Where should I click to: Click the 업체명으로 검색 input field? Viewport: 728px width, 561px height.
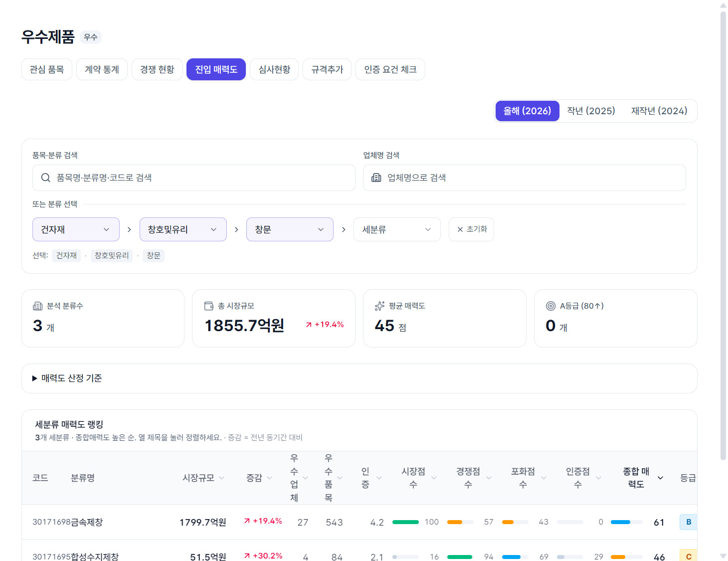[525, 178]
